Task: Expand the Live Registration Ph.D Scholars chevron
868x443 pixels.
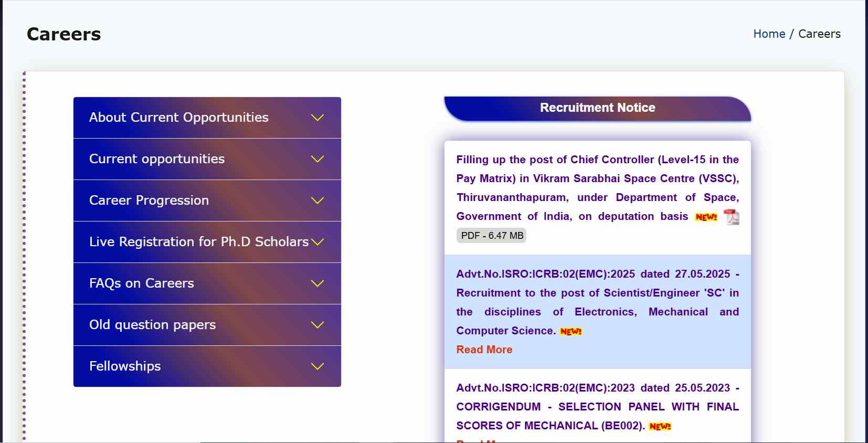Action: click(317, 242)
